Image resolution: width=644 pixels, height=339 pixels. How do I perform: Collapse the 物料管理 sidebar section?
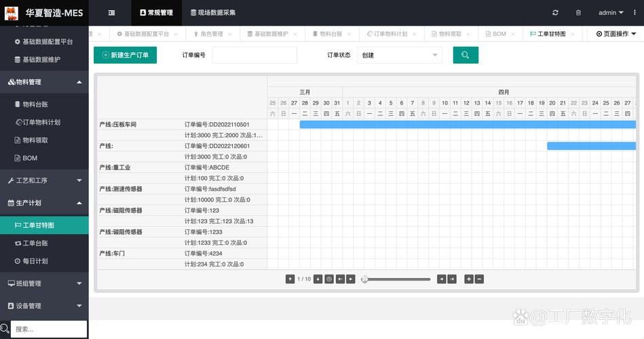pyautogui.click(x=44, y=82)
